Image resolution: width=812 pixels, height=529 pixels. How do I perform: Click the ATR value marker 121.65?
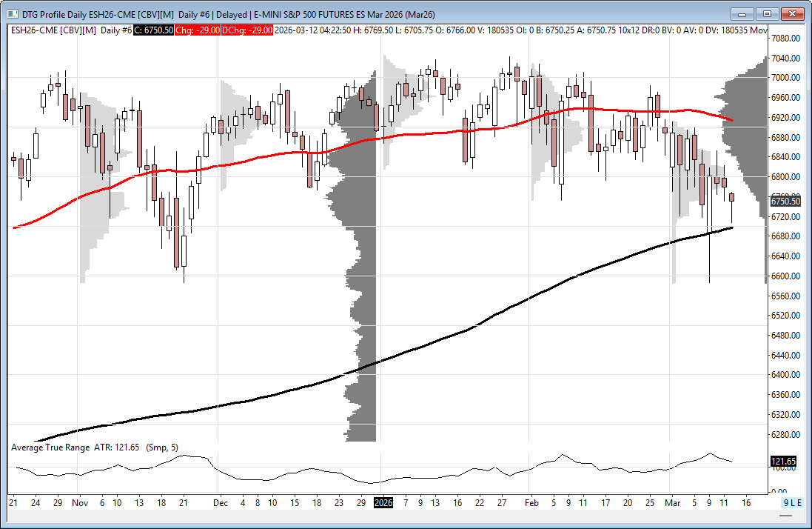point(783,461)
